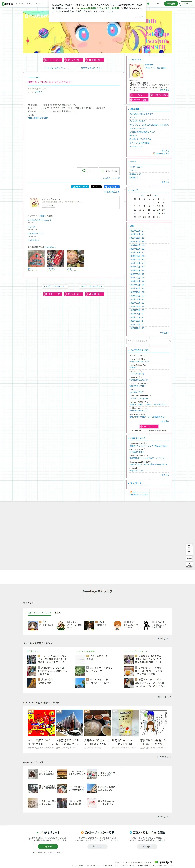This screenshot has height=868, width=195.
Task: Click the X ポスト share button
Action: [x=96, y=187]
